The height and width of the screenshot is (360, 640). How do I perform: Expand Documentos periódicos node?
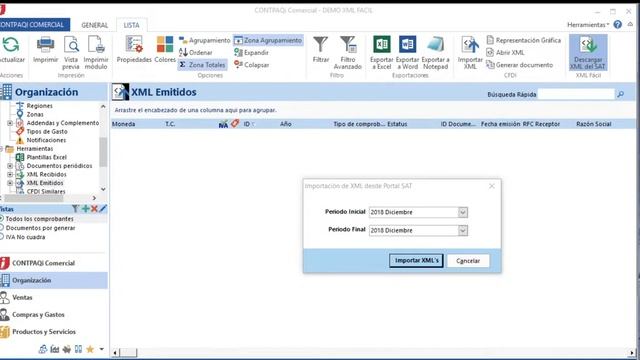point(10,166)
